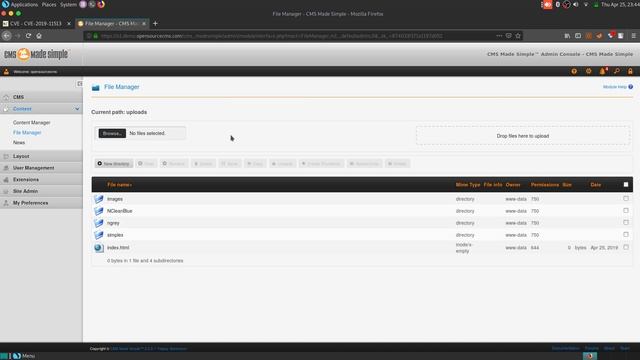Click the New directory button
The width and height of the screenshot is (640, 360).
114,164
